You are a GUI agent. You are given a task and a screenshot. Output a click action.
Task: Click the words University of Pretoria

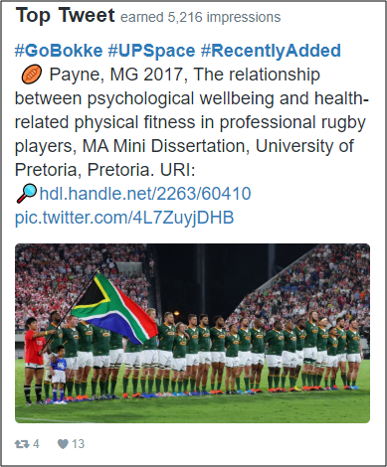point(184,158)
